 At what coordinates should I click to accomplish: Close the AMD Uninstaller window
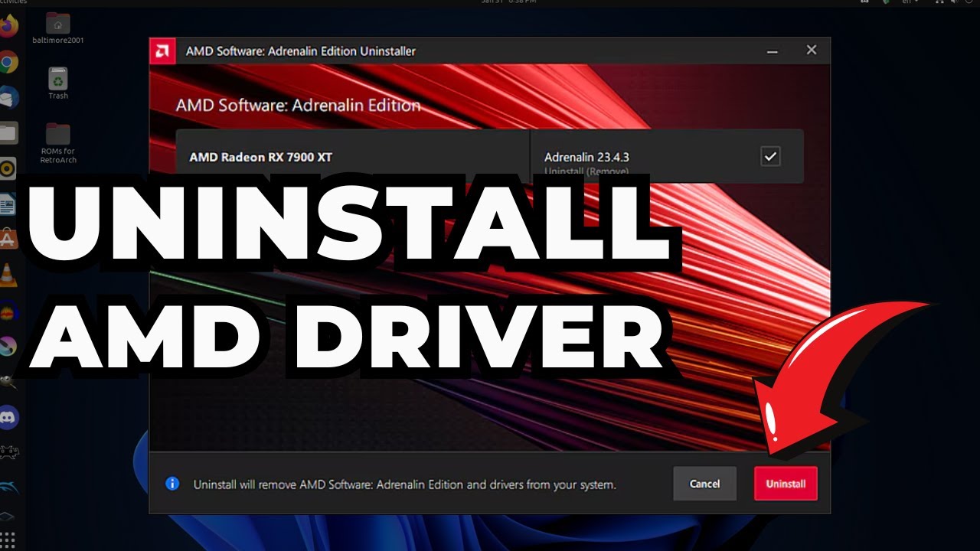pyautogui.click(x=812, y=51)
